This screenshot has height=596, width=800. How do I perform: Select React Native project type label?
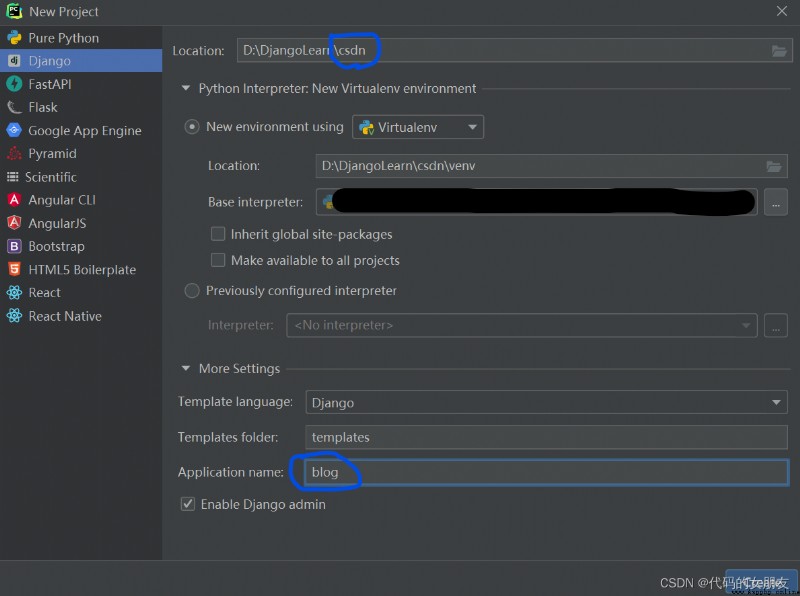[x=65, y=316]
